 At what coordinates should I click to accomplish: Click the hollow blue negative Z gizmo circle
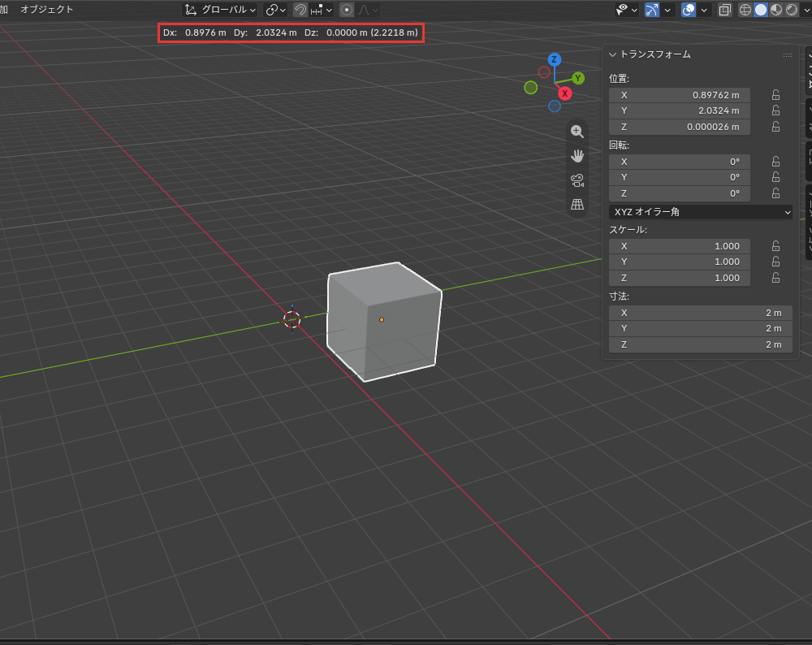(x=555, y=106)
